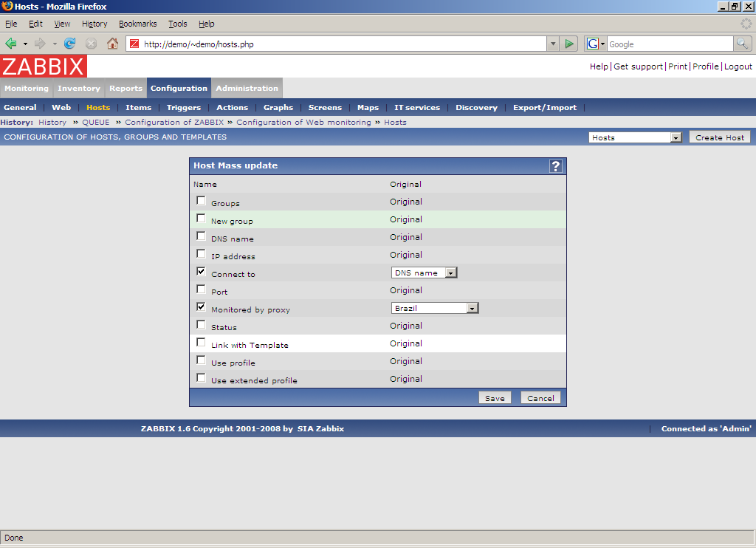Enable the Groups checkbox

[201, 201]
